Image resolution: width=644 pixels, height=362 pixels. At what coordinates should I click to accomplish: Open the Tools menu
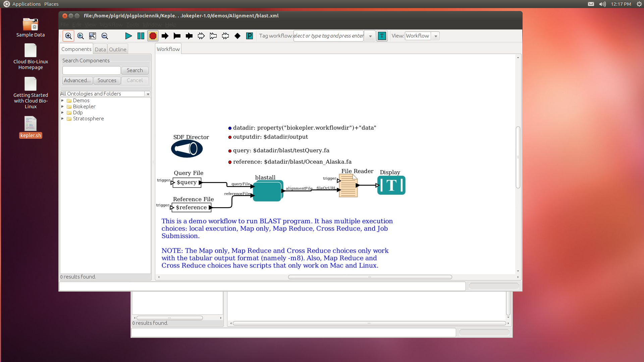(x=132, y=24)
